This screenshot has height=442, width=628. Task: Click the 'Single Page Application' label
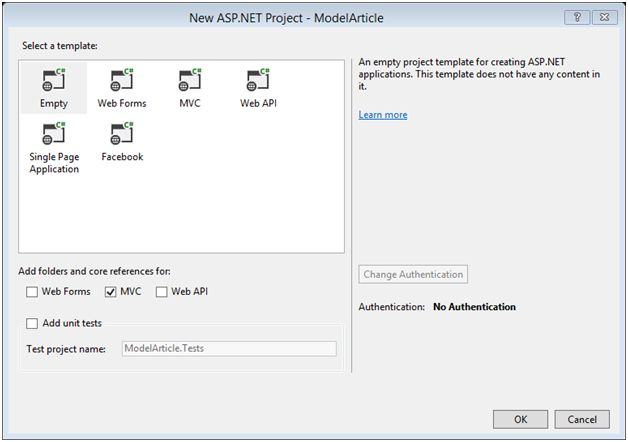tap(54, 163)
